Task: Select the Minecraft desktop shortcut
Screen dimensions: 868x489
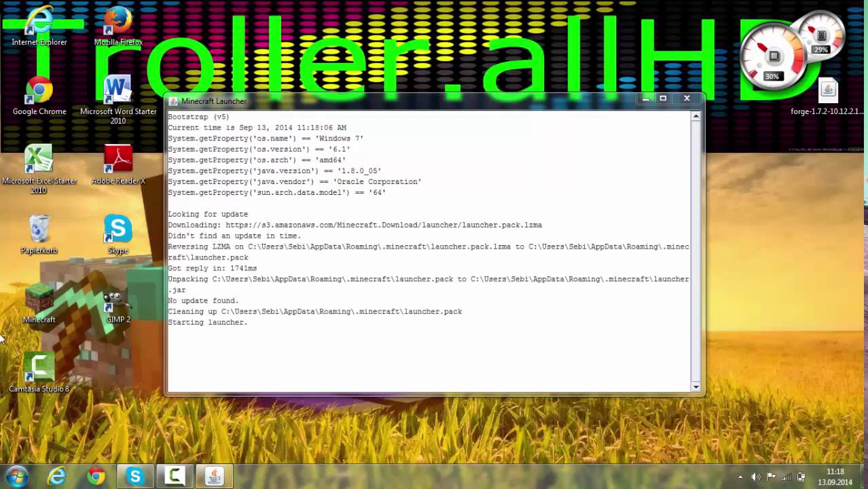Action: pos(39,304)
